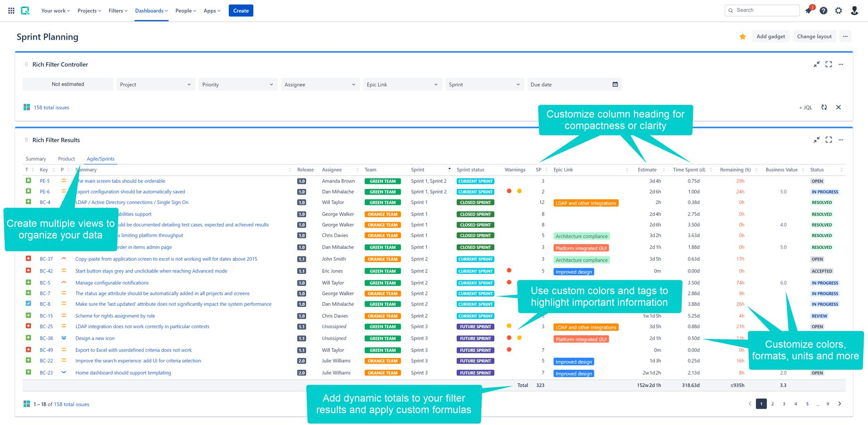868x425 pixels.
Task: Maximize the Rich Filter Results gadget
Action: pos(828,140)
